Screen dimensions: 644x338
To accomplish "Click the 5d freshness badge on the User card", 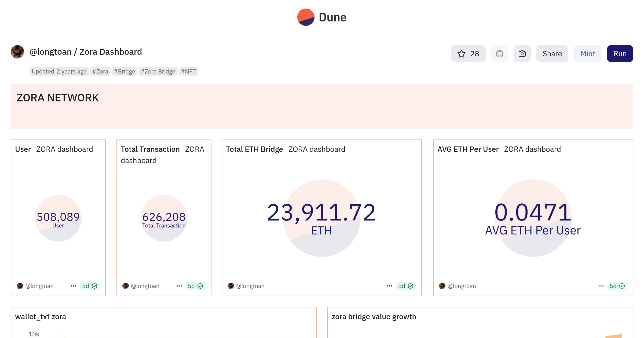I will [x=90, y=286].
